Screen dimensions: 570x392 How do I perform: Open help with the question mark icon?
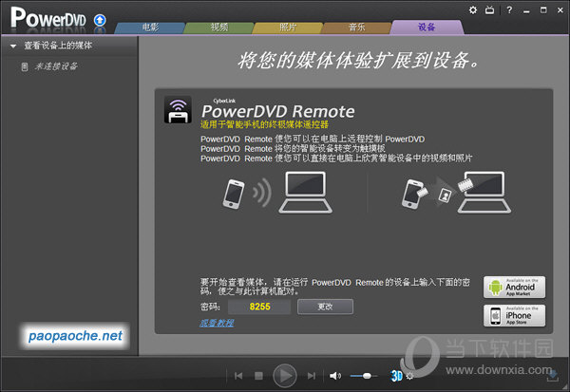click(x=509, y=10)
